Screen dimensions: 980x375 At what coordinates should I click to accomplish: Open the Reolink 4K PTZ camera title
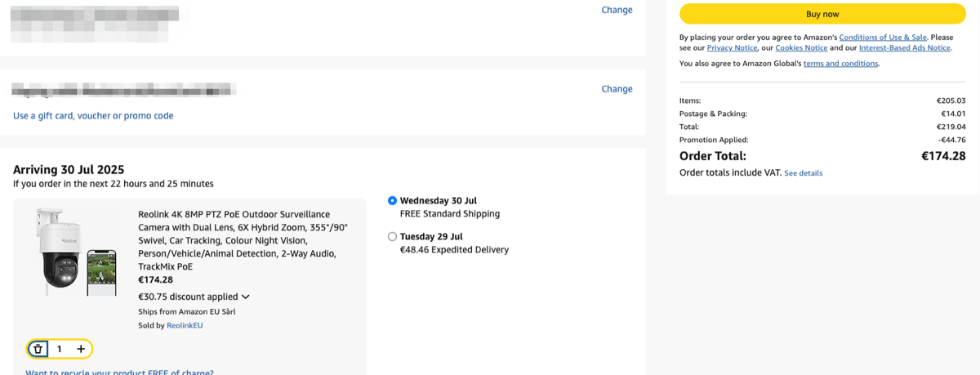[x=243, y=241]
